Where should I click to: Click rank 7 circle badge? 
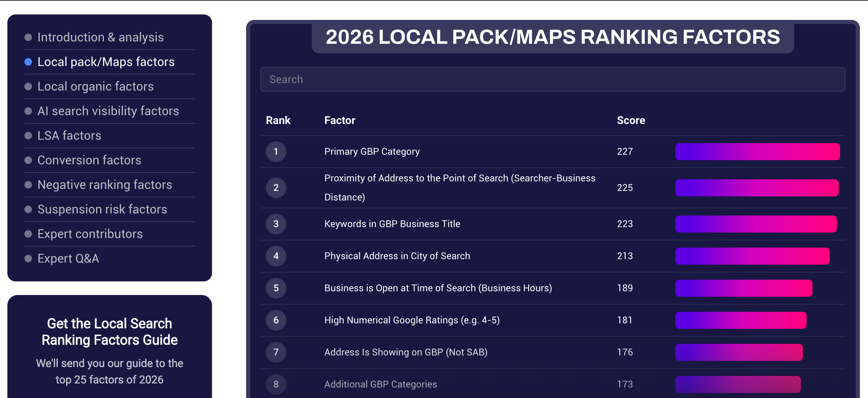pyautogui.click(x=276, y=352)
